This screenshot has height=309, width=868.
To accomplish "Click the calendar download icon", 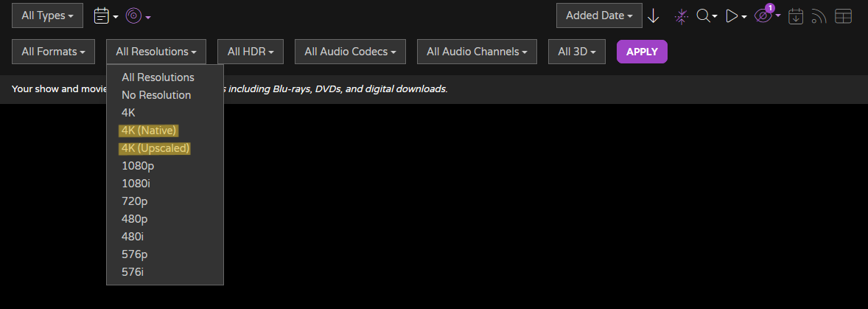I will tap(796, 16).
